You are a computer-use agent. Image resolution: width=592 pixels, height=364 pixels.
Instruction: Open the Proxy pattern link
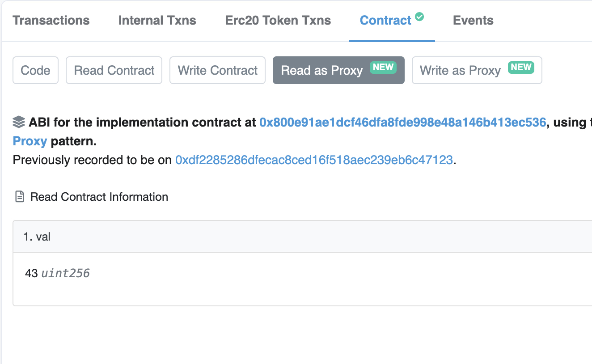pyautogui.click(x=30, y=142)
